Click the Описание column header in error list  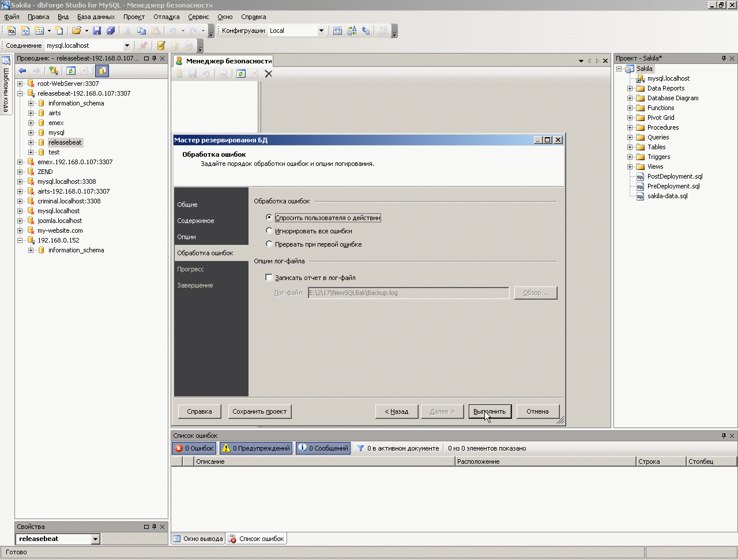click(x=325, y=461)
